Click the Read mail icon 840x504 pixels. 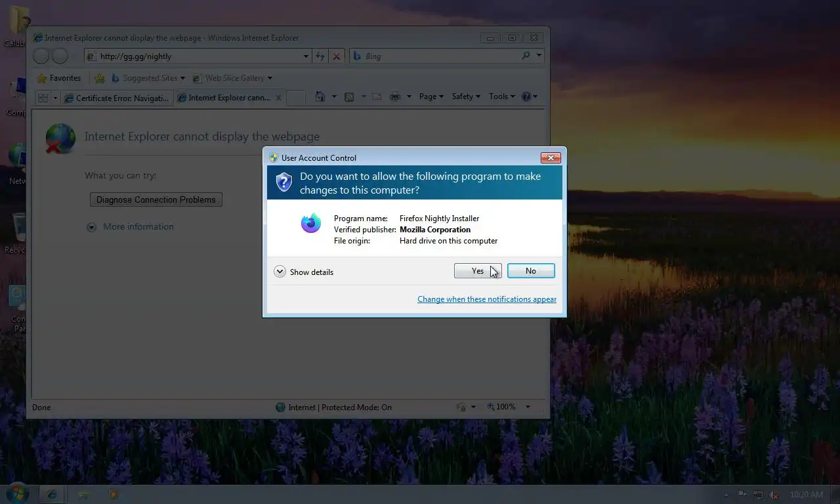pyautogui.click(x=377, y=96)
